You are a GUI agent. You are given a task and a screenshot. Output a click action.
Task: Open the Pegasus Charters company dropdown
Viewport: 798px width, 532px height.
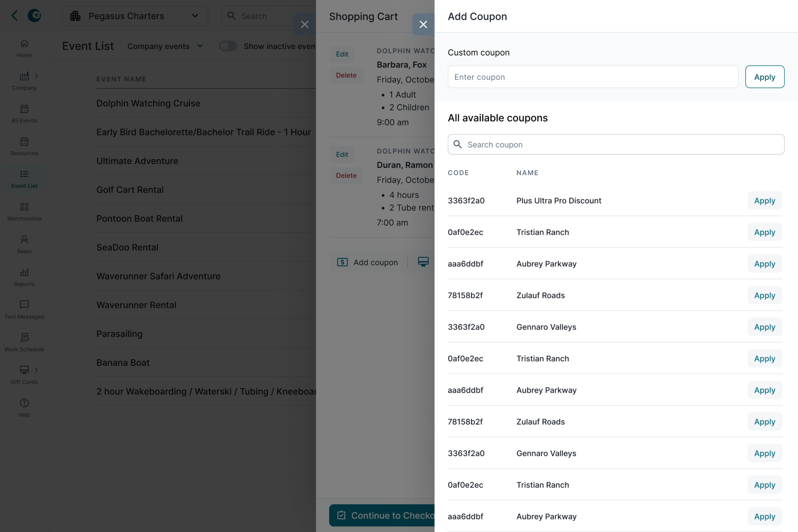point(135,16)
